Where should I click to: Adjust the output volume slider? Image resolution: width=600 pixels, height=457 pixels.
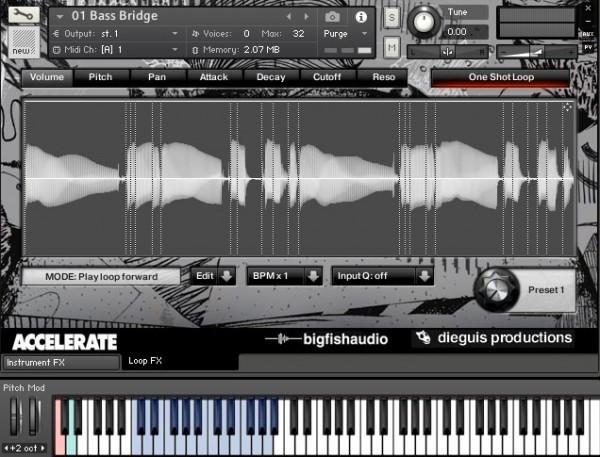click(536, 51)
